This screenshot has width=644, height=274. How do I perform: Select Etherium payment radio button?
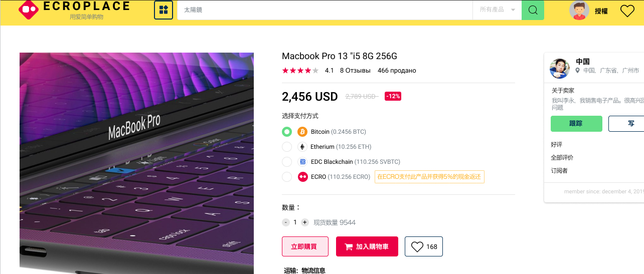tap(287, 147)
